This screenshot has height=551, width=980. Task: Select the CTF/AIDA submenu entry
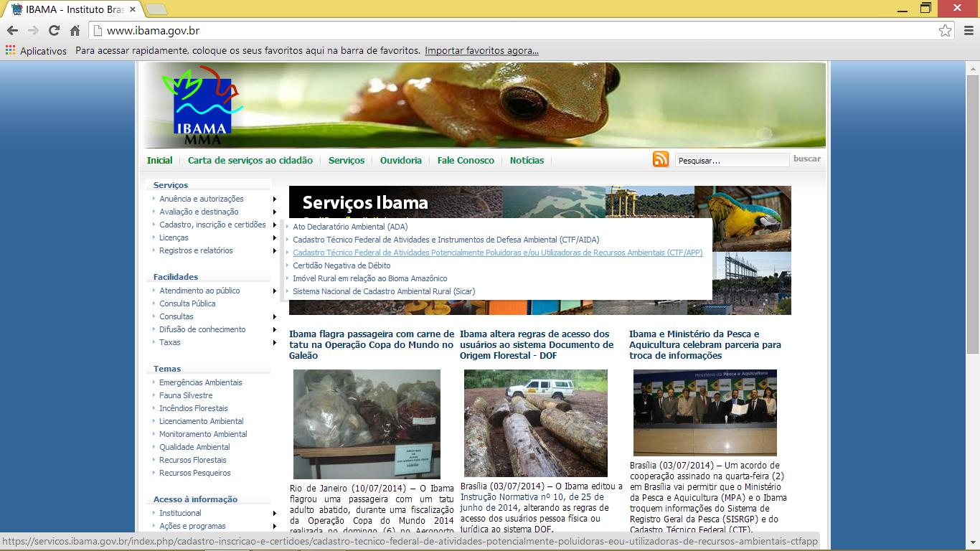click(446, 240)
